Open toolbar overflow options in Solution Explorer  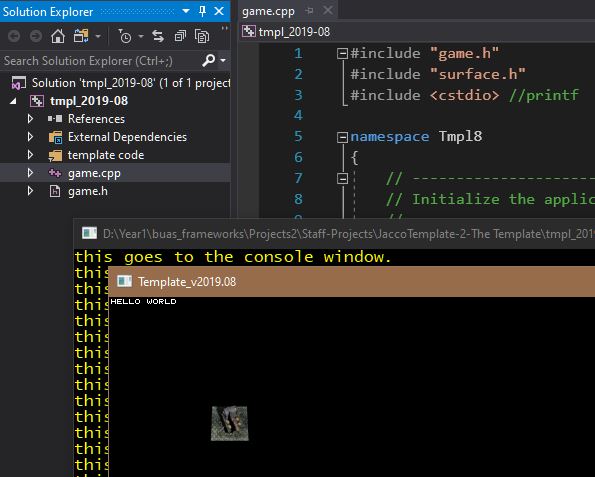coord(225,29)
